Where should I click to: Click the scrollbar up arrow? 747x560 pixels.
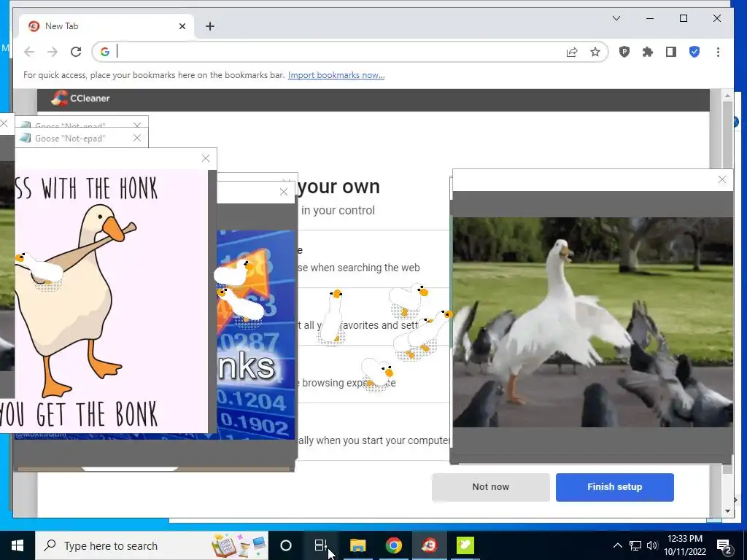click(727, 96)
